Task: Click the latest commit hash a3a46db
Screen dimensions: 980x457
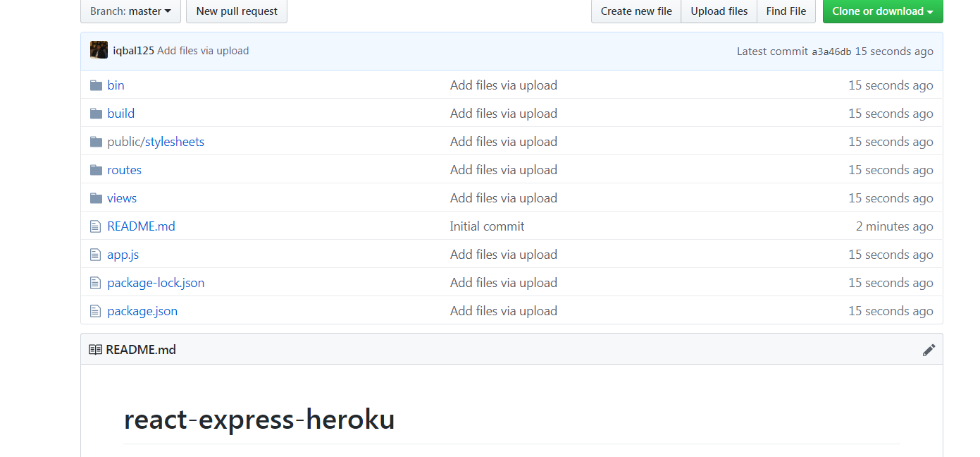Action: coord(831,51)
